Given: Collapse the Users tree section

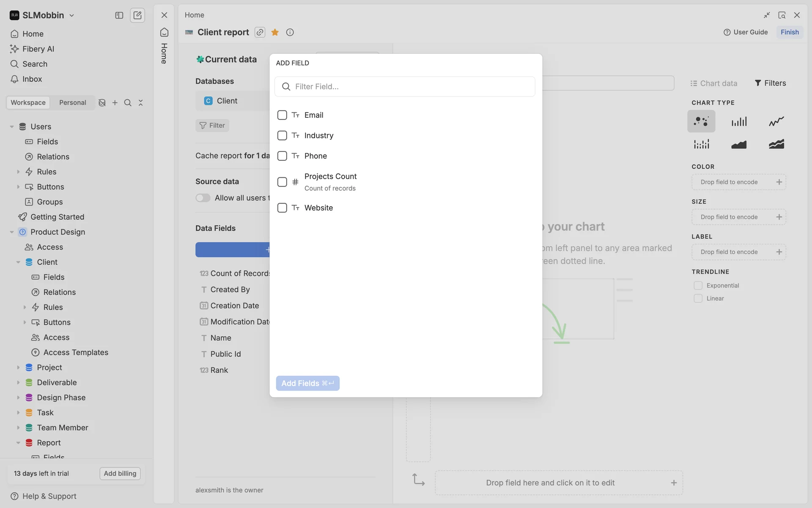Looking at the screenshot, I should click(12, 127).
